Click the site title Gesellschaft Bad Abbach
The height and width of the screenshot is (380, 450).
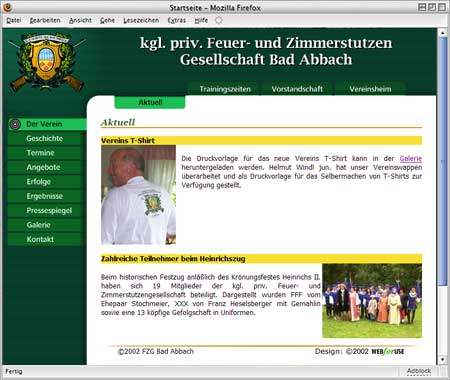click(x=266, y=60)
